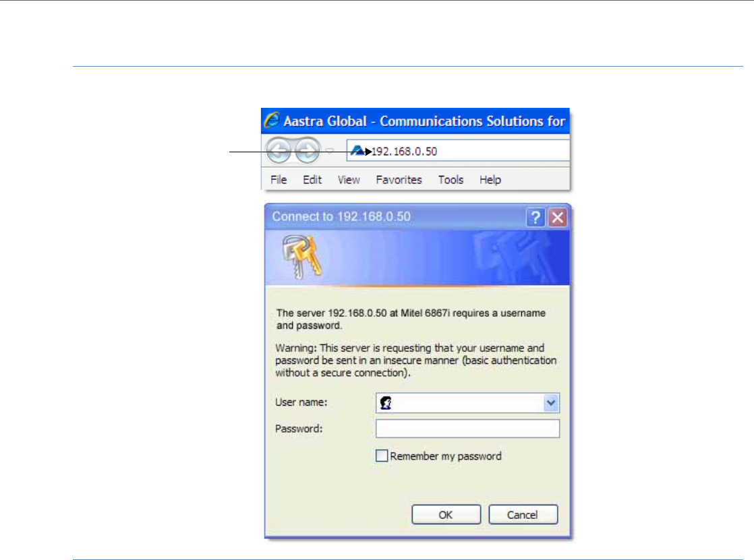Click the OK button
The image size is (754, 560).
pos(446,515)
